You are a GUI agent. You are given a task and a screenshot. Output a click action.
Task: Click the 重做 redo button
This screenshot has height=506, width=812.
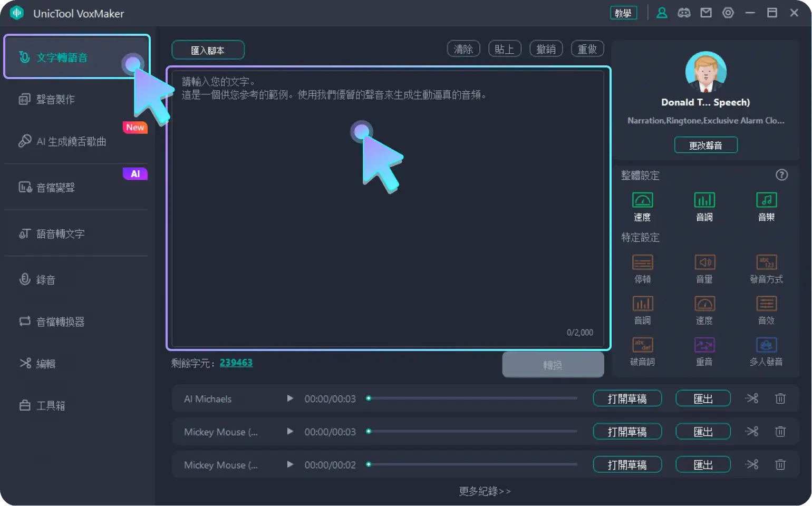[587, 49]
